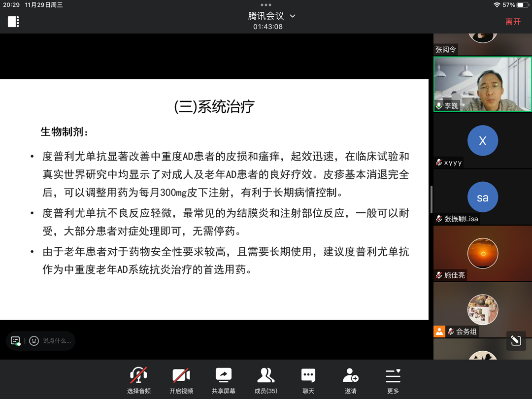The height and width of the screenshot is (399, 532).
Task: Click the 张阅令 participant name label
Action: click(x=445, y=50)
